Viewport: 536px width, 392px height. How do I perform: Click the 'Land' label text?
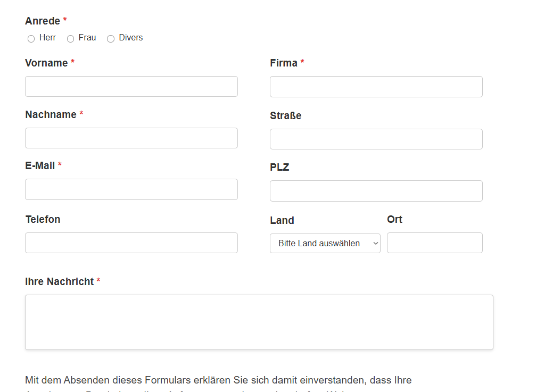tap(282, 220)
